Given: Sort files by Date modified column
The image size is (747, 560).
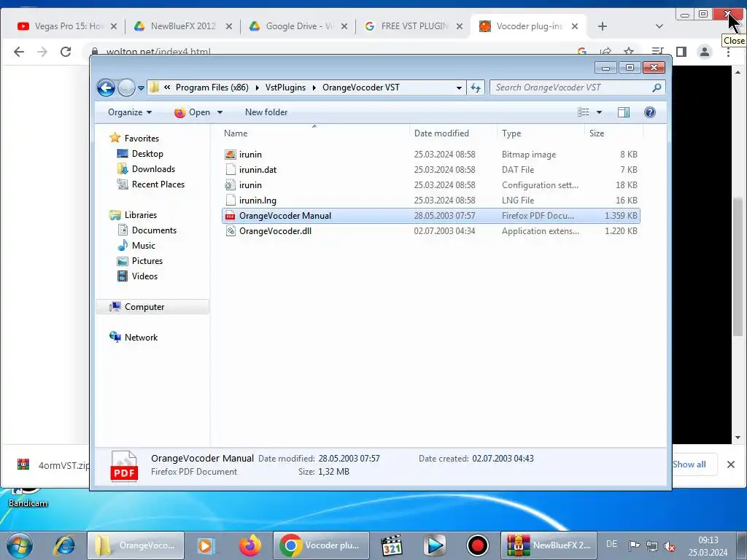Looking at the screenshot, I should pos(452,133).
